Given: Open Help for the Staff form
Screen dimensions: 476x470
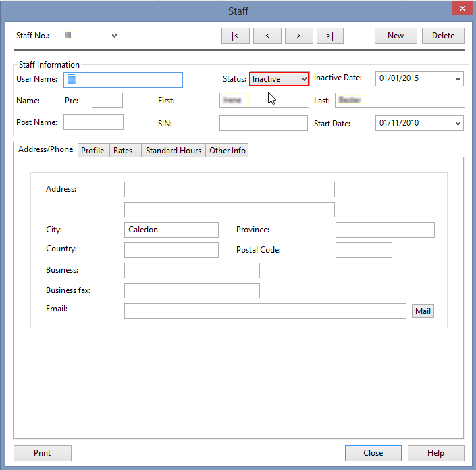Looking at the screenshot, I should [435, 453].
